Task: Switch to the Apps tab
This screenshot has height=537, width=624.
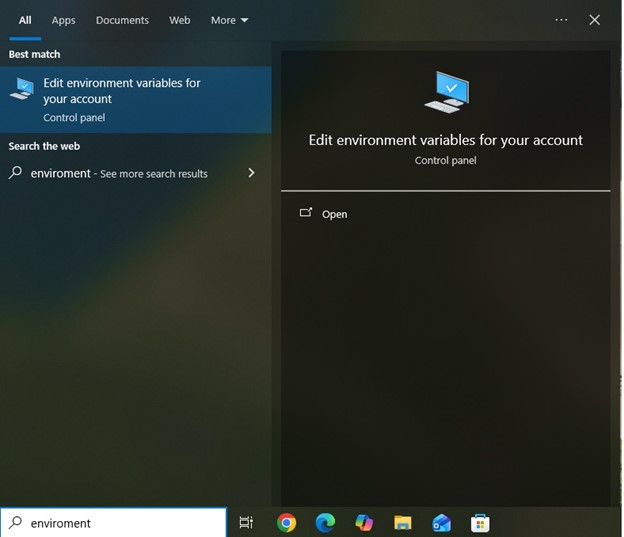Action: point(63,20)
